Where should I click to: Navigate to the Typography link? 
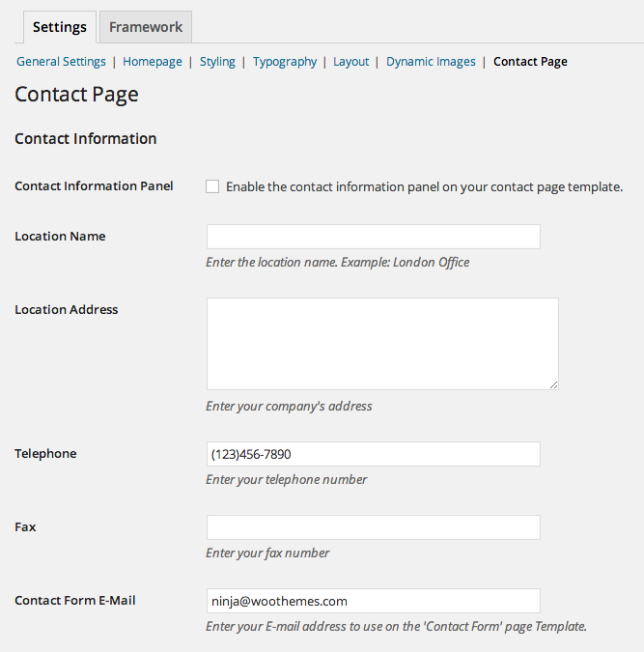coord(285,62)
